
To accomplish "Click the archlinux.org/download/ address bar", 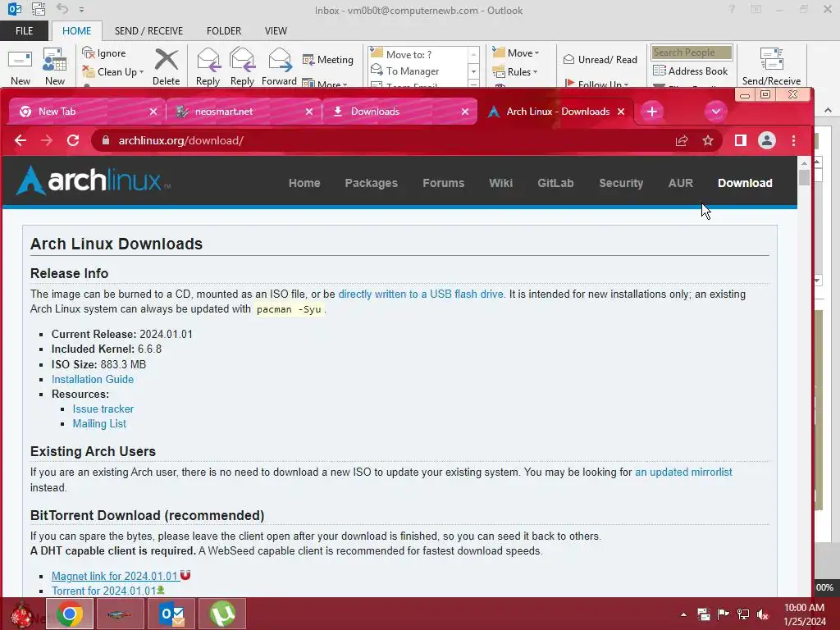I will coord(375,140).
